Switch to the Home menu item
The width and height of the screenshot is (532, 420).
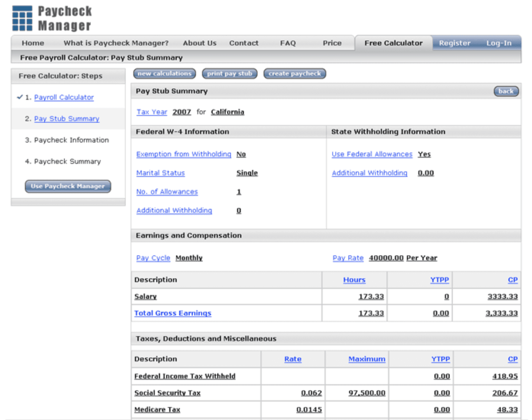pos(32,43)
